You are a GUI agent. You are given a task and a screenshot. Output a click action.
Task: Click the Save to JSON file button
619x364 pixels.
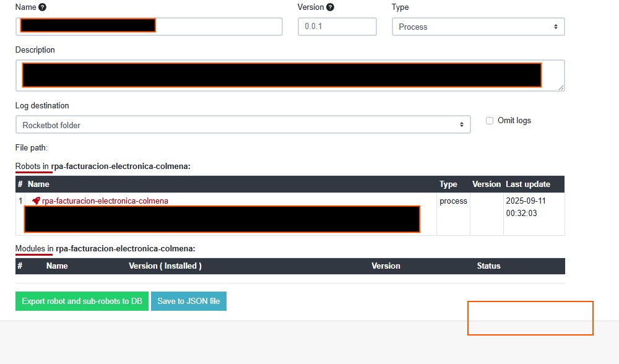click(189, 301)
